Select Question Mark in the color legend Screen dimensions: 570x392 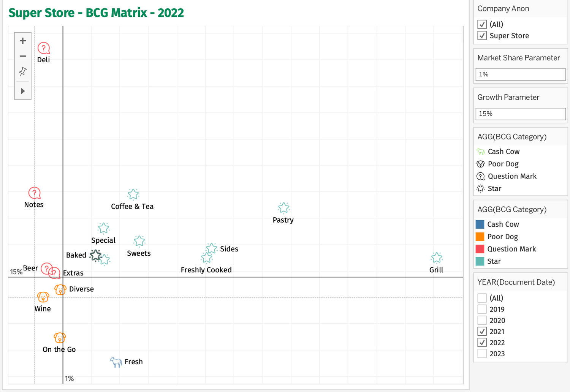511,249
